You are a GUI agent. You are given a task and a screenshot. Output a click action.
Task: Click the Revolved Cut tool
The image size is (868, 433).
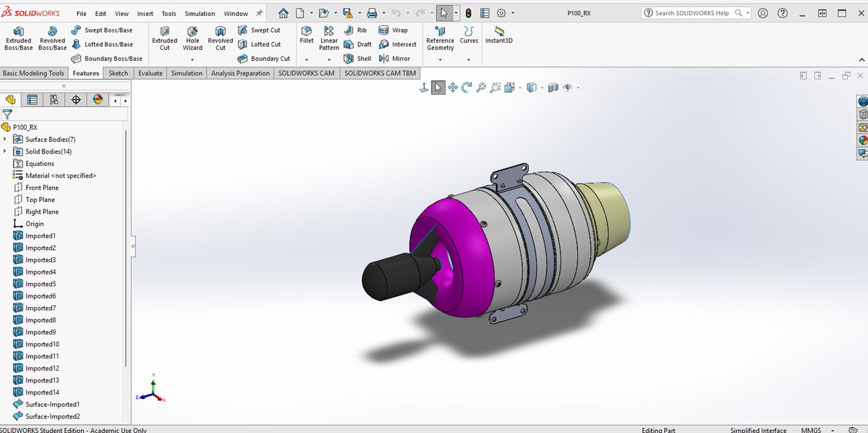click(221, 39)
